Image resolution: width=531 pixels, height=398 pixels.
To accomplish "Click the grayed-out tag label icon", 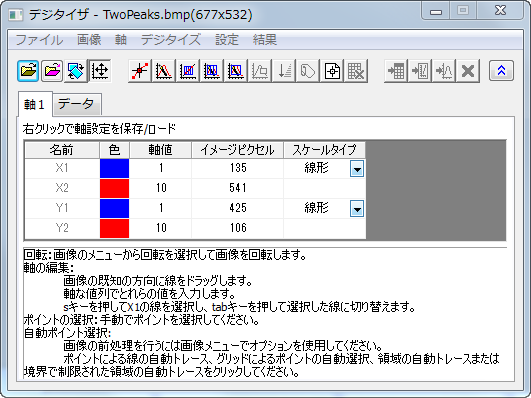I will coord(308,71).
